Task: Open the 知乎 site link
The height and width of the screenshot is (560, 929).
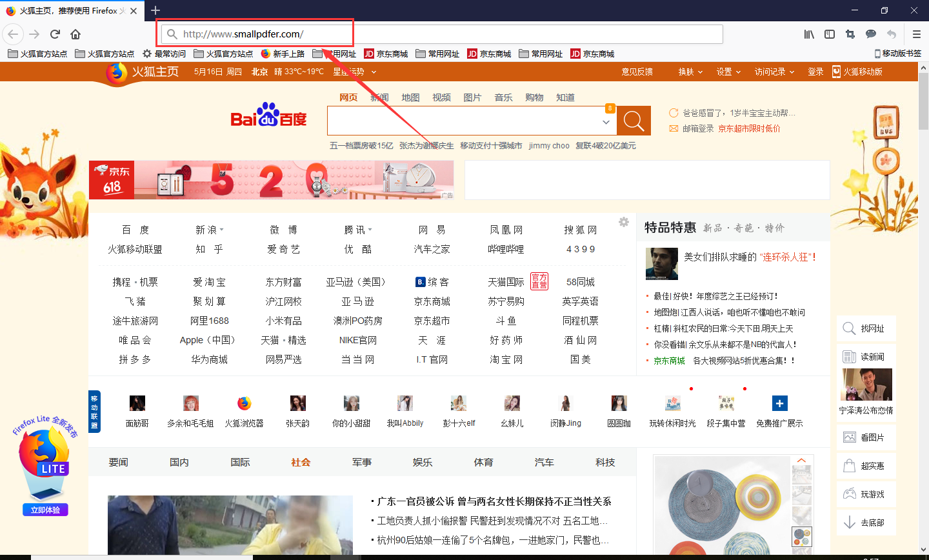Action: click(x=209, y=249)
